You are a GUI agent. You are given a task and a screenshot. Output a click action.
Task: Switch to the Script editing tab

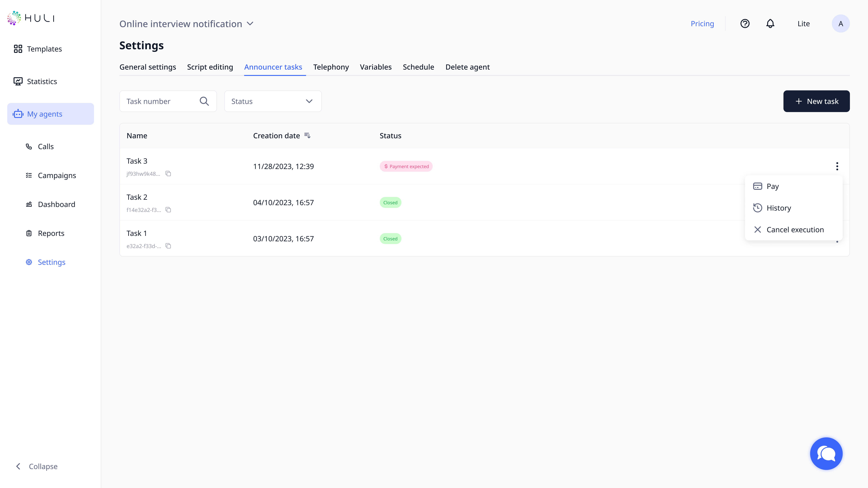pos(210,67)
